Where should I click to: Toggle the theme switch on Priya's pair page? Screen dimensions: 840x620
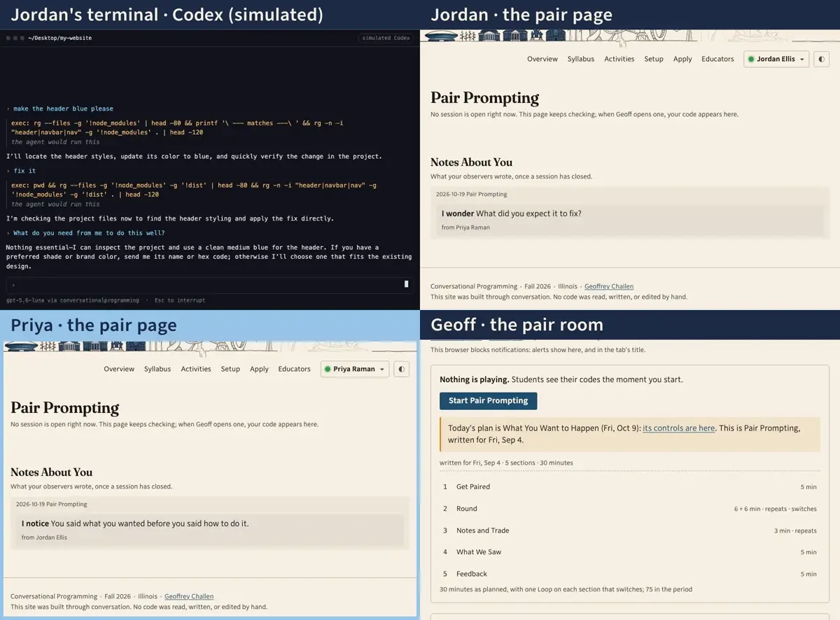[x=401, y=369]
